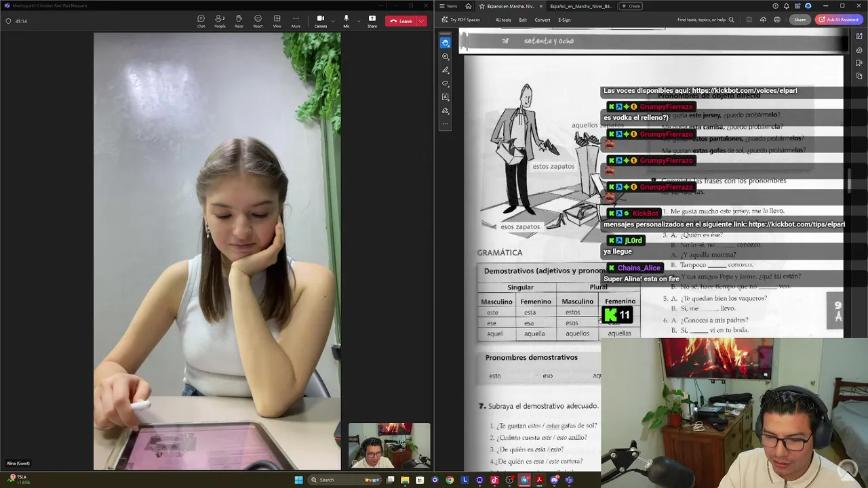Expand the Leave options dropdown arrow

click(x=421, y=21)
